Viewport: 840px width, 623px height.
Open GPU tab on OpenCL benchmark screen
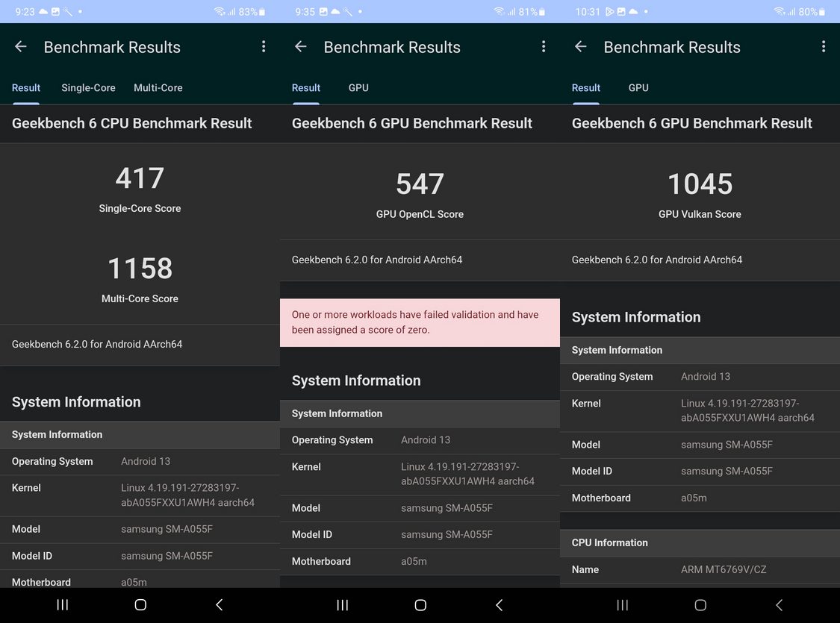point(358,88)
